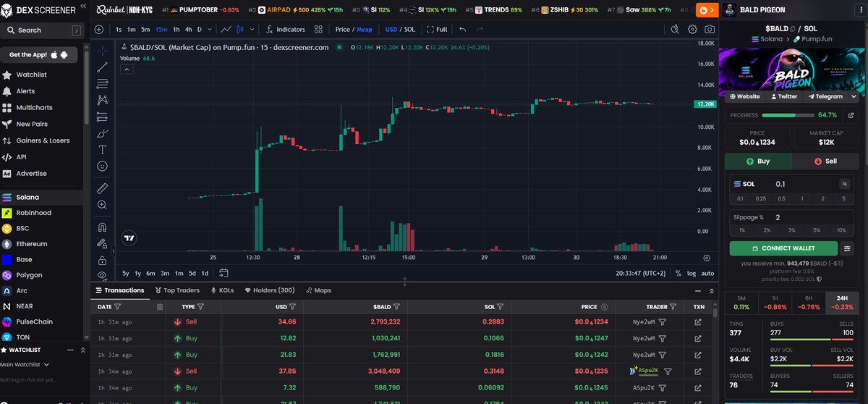This screenshot has width=868, height=404.
Task: Switch chart to 5m interval
Action: 145,30
